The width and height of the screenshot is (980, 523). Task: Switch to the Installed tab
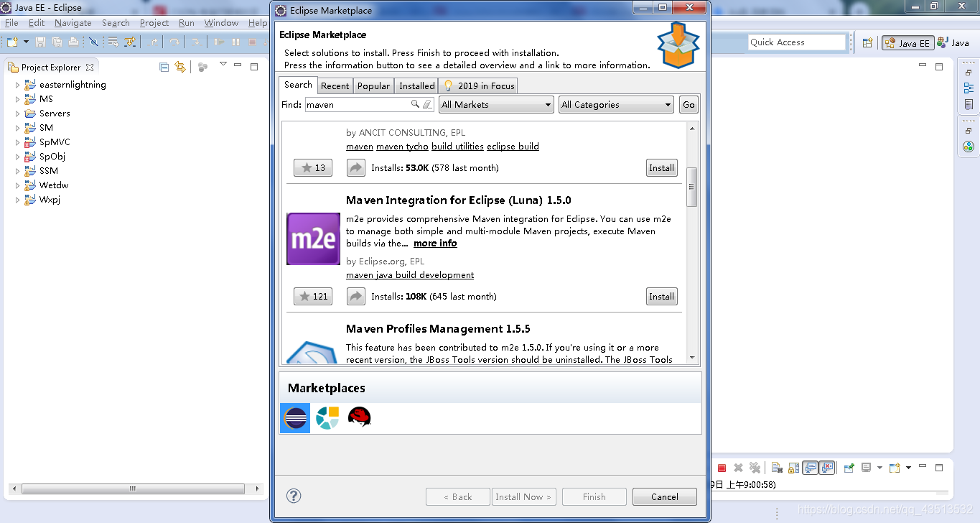coord(416,85)
